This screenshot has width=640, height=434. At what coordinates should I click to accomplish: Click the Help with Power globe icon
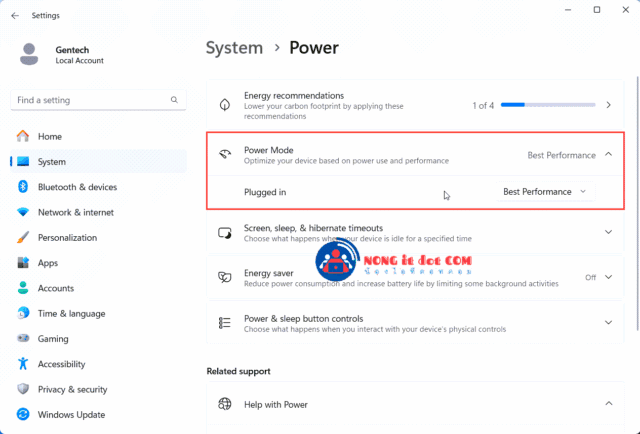(x=224, y=404)
